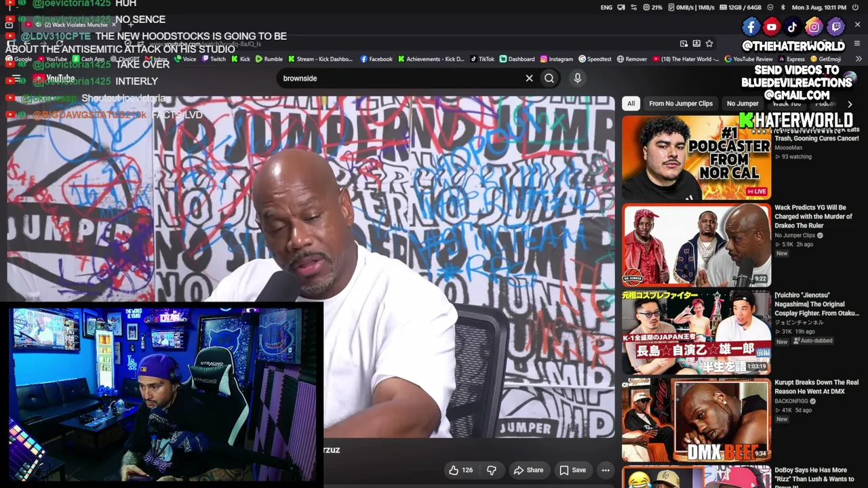Show next filter chips with arrow
Viewport: 868px width, 488px height.
[x=850, y=104]
